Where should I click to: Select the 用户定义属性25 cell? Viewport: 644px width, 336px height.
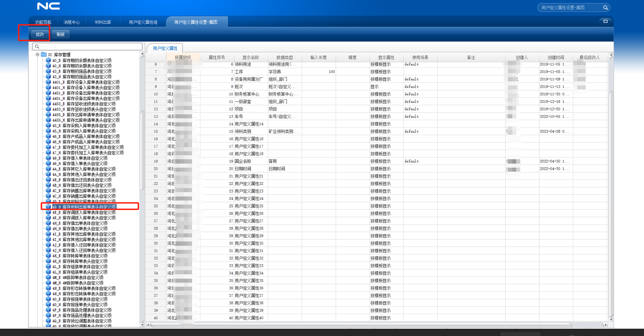[x=251, y=206]
